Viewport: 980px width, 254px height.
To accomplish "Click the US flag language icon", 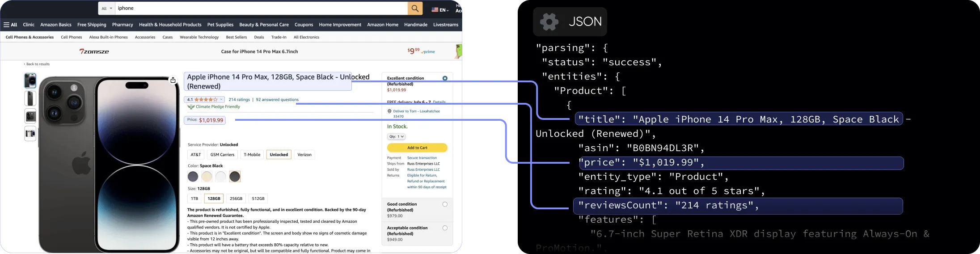I will click(x=435, y=10).
